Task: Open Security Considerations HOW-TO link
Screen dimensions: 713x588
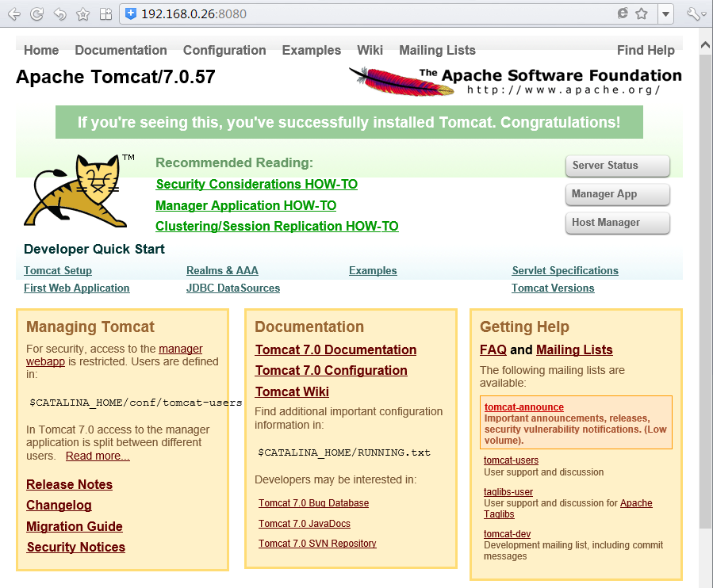Action: (x=256, y=184)
